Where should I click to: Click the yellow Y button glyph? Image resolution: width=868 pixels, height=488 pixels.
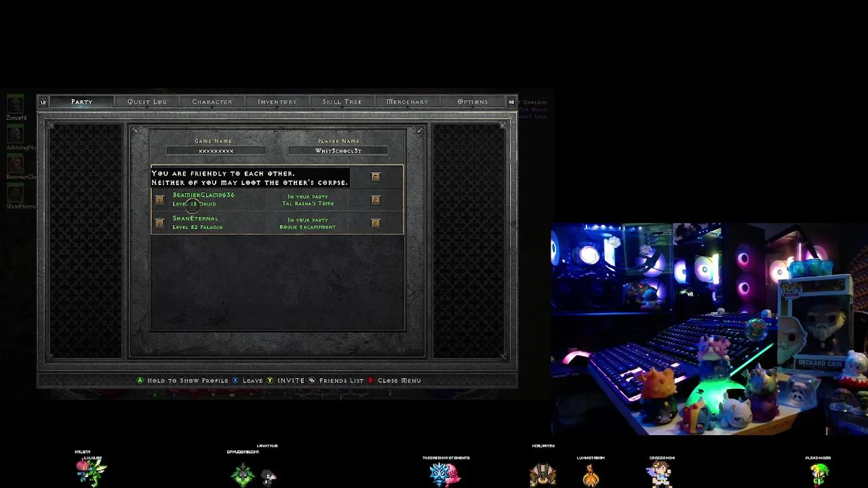(x=270, y=381)
